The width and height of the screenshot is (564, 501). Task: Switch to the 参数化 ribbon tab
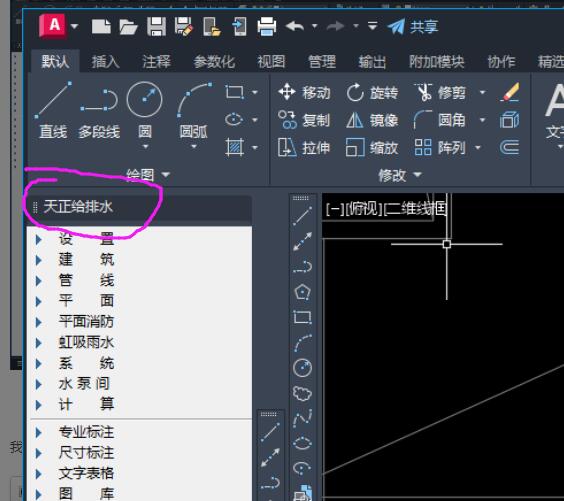click(214, 62)
